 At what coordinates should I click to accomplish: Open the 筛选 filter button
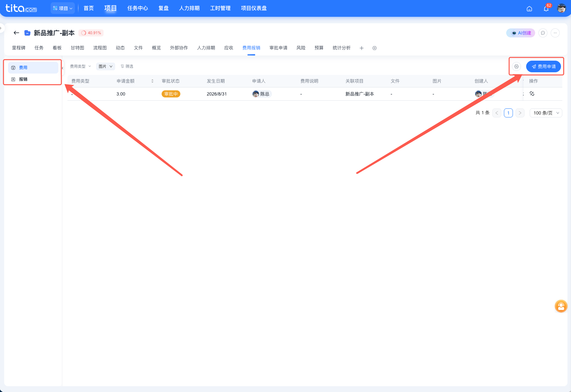[127, 66]
